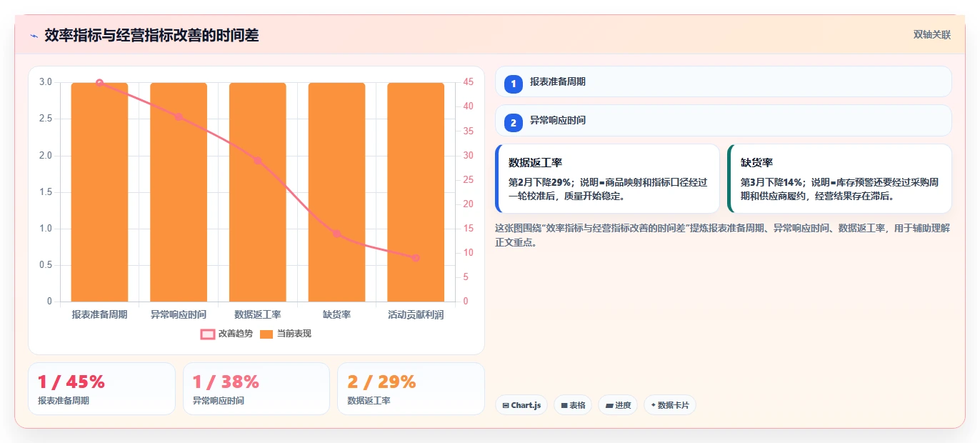Click x-axis label 活动贡献利润
Viewport: 980px width, 443px height.
416,314
